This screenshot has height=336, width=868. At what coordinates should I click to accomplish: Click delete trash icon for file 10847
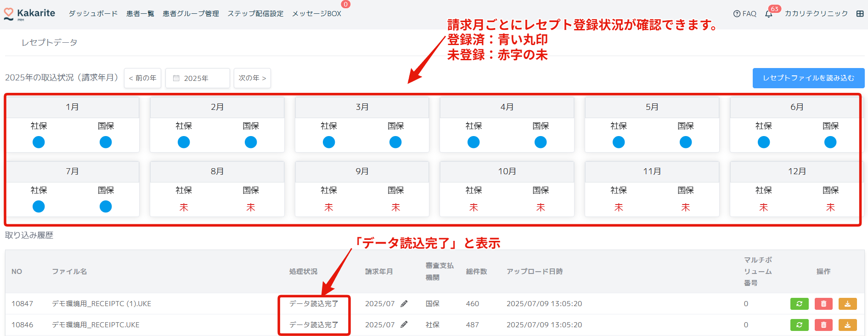click(x=823, y=304)
